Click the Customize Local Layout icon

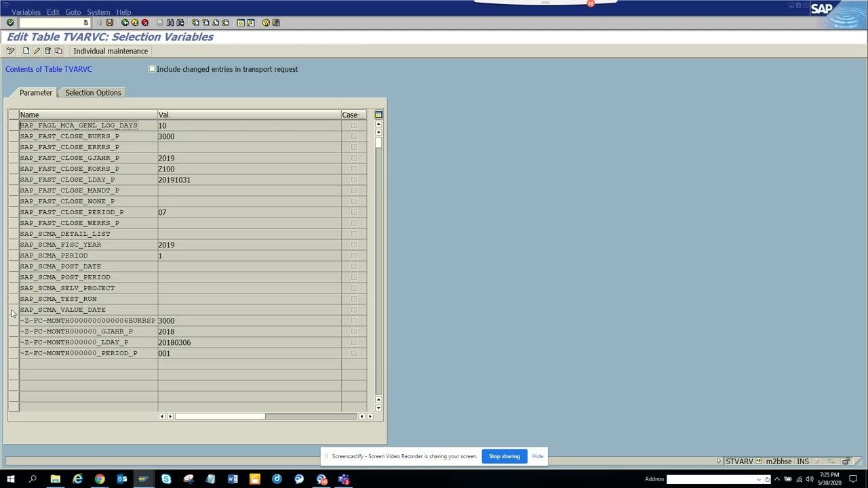276,22
